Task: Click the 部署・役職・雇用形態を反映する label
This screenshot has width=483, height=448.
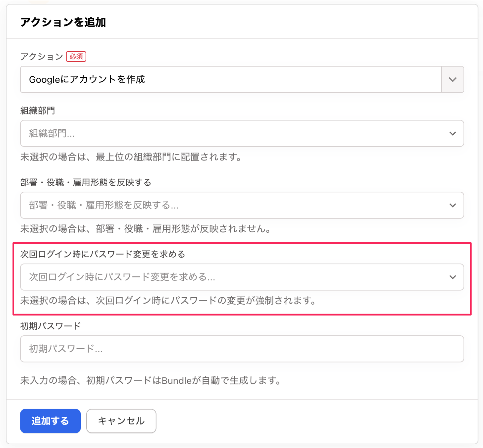Action: 86,183
